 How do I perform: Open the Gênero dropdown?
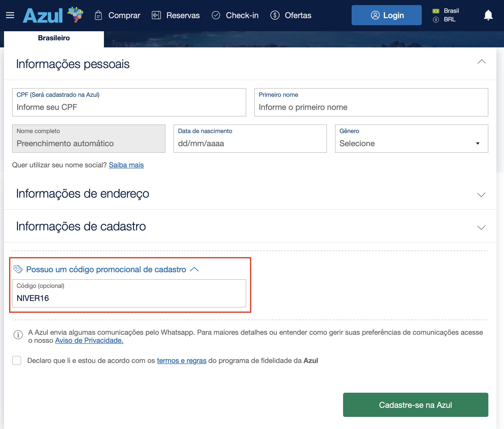(x=412, y=139)
